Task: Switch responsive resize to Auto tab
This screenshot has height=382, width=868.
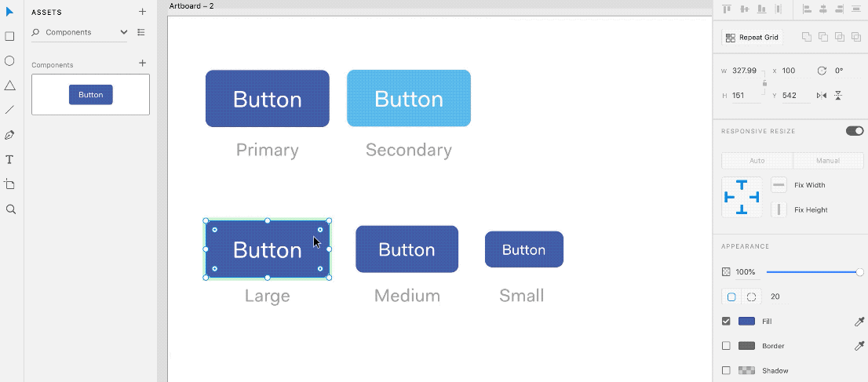Action: pyautogui.click(x=757, y=161)
